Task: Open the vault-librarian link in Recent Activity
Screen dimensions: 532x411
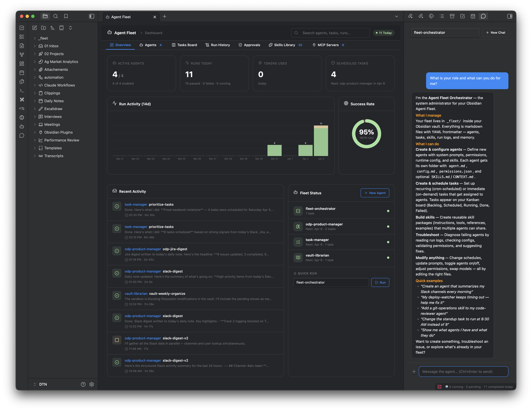Action: tap(136, 294)
